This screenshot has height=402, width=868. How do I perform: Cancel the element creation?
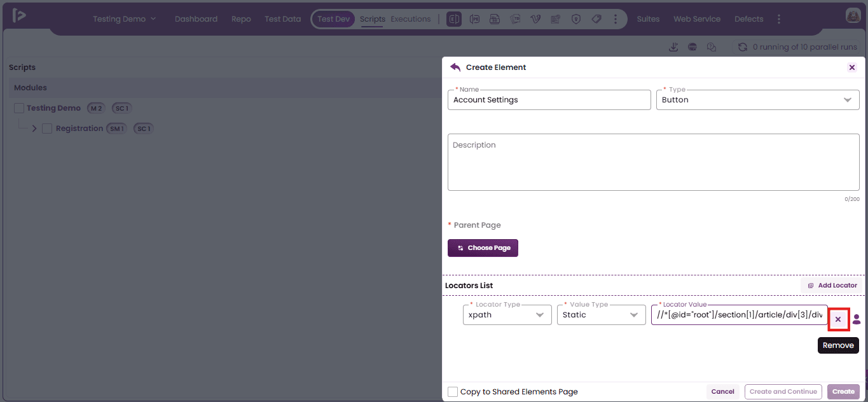[x=722, y=392]
